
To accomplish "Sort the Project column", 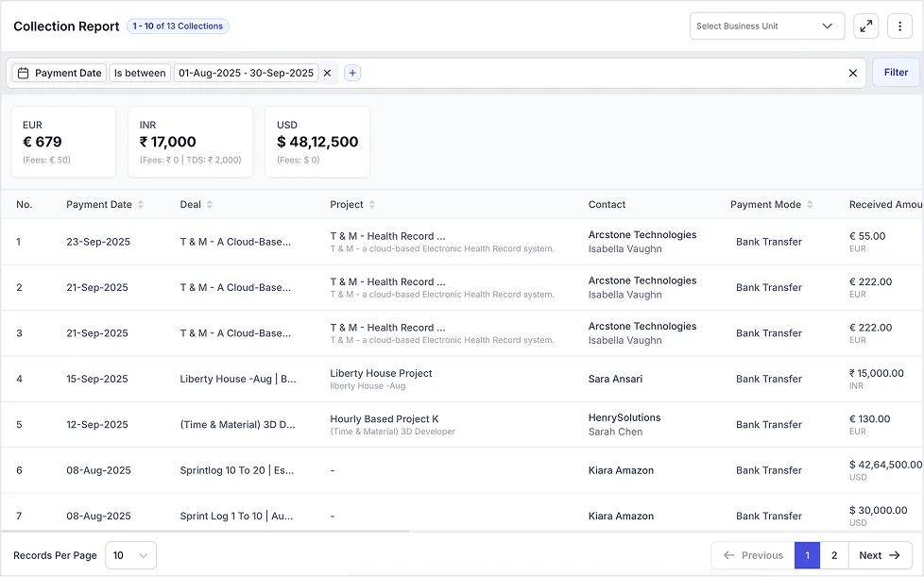I will (x=373, y=204).
